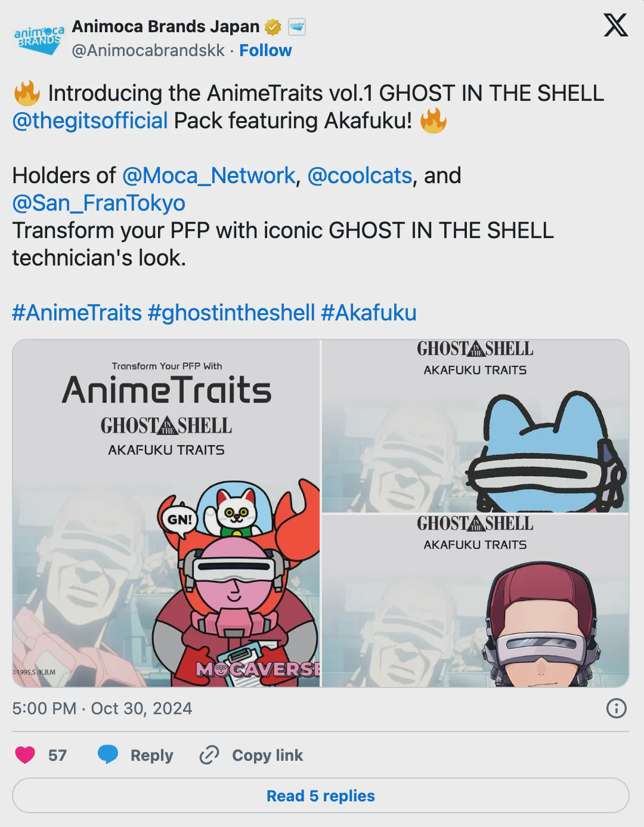View the AnimeTraits Mocaverse image
The width and height of the screenshot is (644, 827).
coord(166,513)
